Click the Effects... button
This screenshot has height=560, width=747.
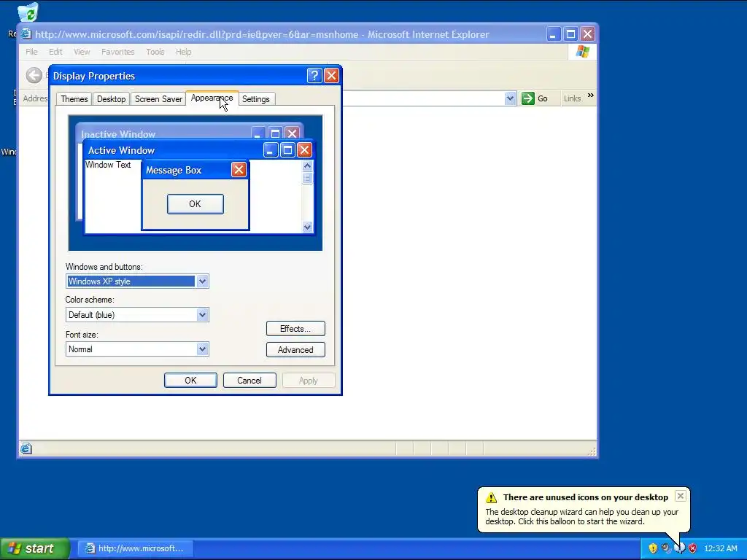click(x=295, y=329)
